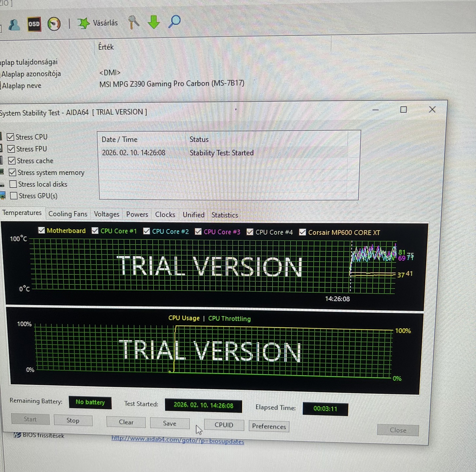The height and width of the screenshot is (472, 476).
Task: Open the Voltages tab
Action: [106, 214]
